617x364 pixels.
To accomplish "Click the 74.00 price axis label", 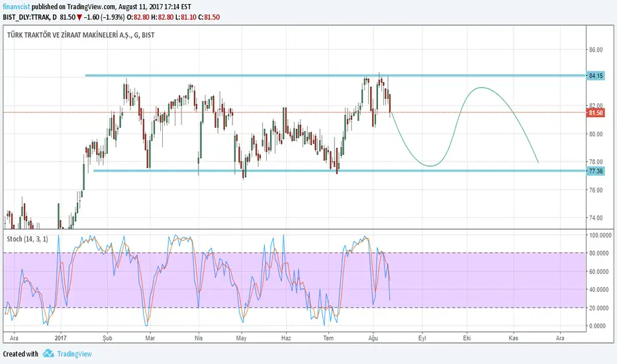I will point(596,218).
